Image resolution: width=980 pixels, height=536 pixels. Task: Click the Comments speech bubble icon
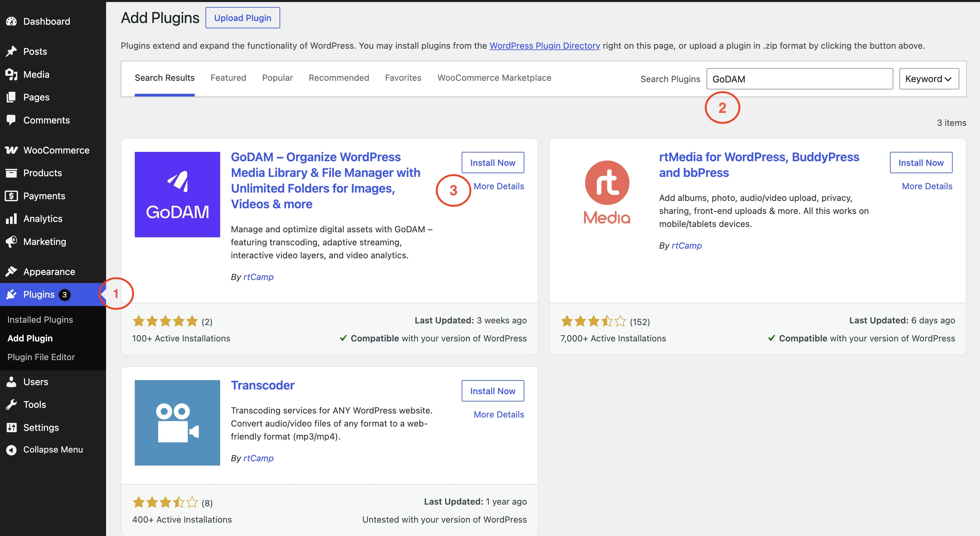click(11, 120)
